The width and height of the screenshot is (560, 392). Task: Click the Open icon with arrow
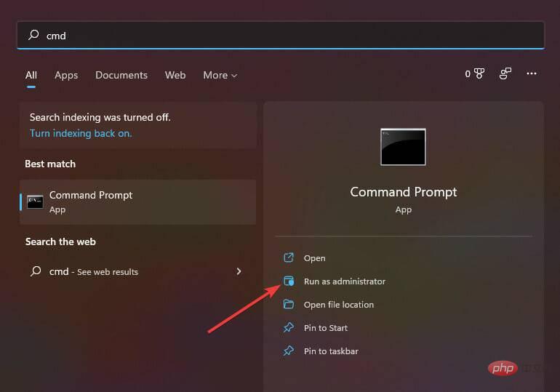(289, 257)
